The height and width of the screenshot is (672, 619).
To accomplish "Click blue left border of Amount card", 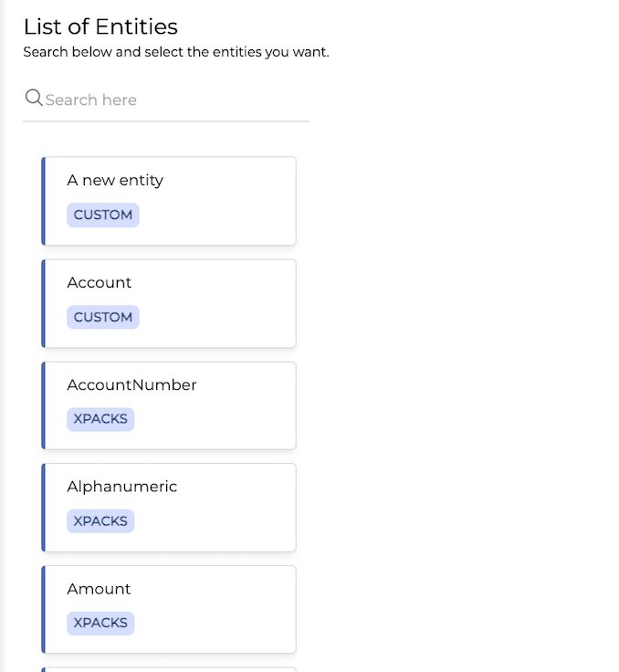I will [43, 610].
